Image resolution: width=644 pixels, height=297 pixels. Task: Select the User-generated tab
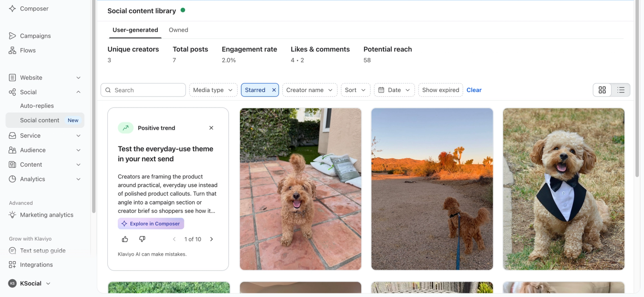point(135,30)
